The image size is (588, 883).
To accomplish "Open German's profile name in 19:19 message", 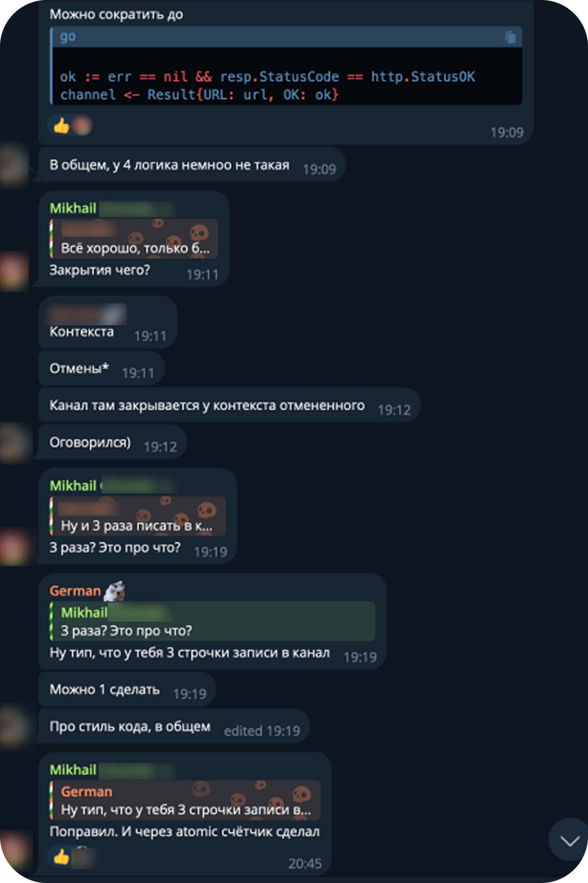I will [x=75, y=591].
